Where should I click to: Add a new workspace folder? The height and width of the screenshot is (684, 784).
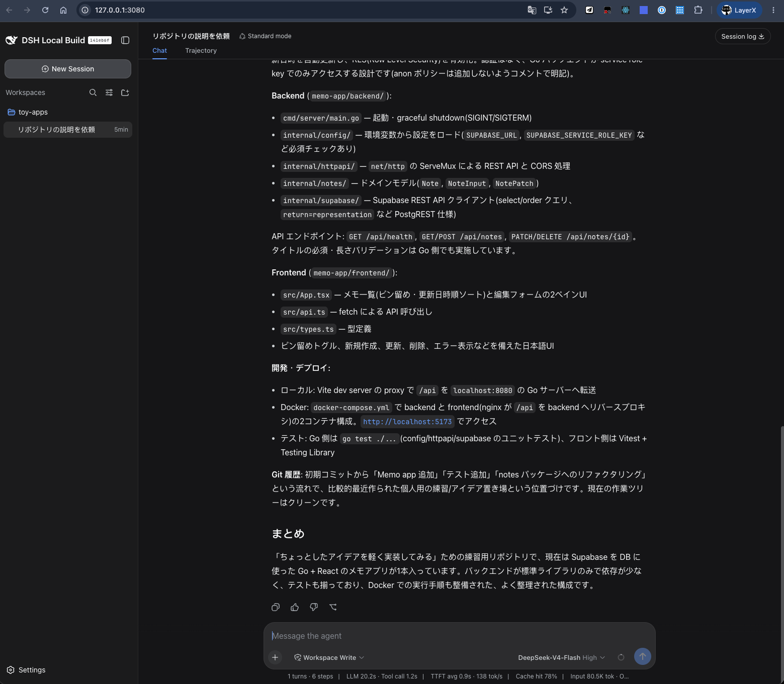[x=125, y=92]
